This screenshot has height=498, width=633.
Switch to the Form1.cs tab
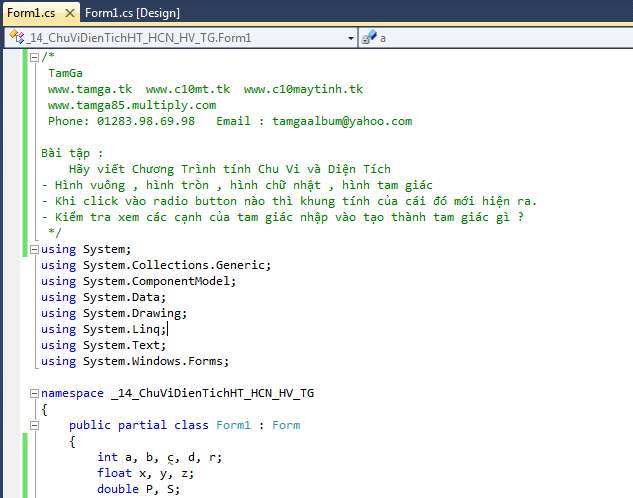coord(31,13)
